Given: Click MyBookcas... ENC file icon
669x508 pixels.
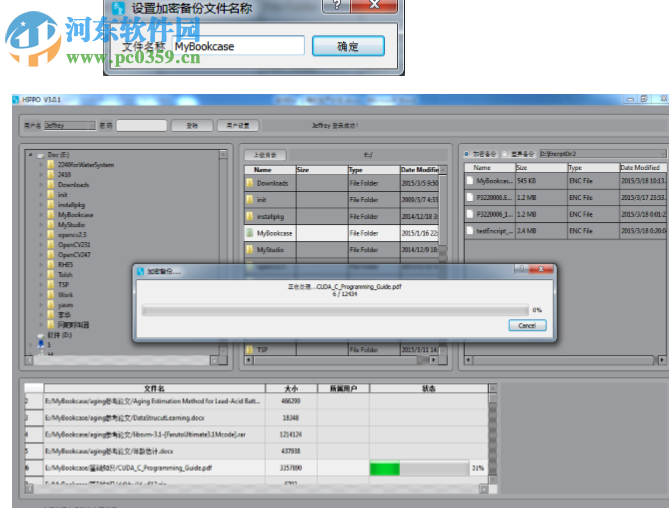Looking at the screenshot, I should tap(470, 181).
